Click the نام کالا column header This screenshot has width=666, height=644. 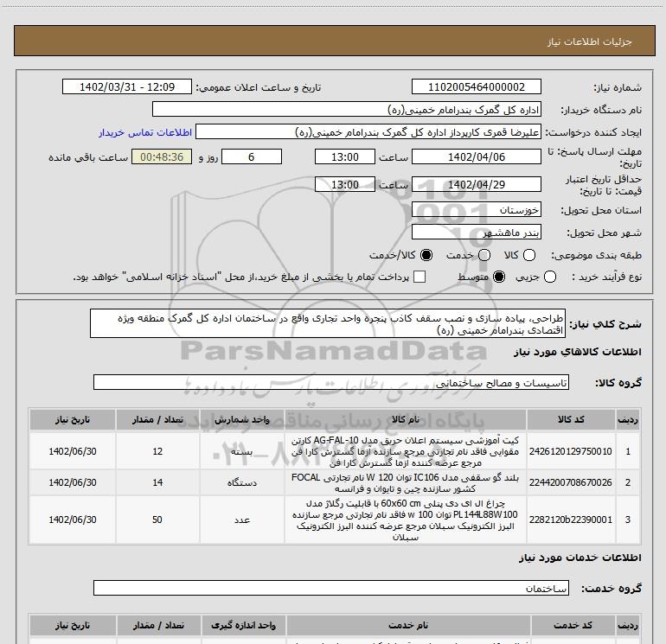click(x=405, y=419)
